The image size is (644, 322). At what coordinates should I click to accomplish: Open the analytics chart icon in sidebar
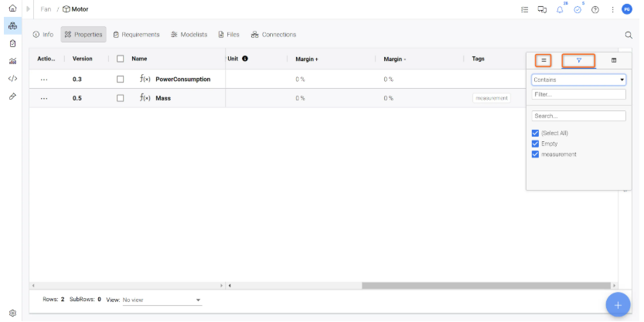tap(12, 61)
